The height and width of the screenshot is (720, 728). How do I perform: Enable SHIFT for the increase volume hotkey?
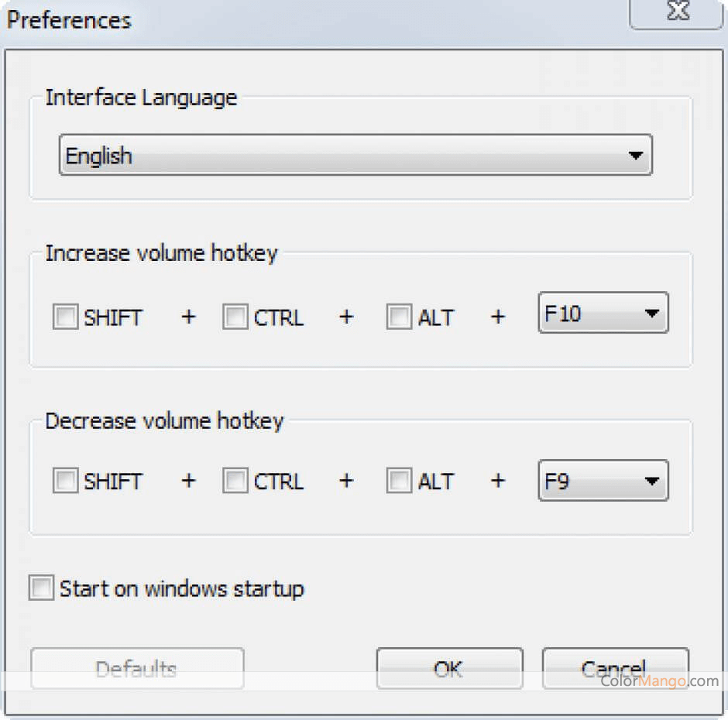[x=65, y=317]
